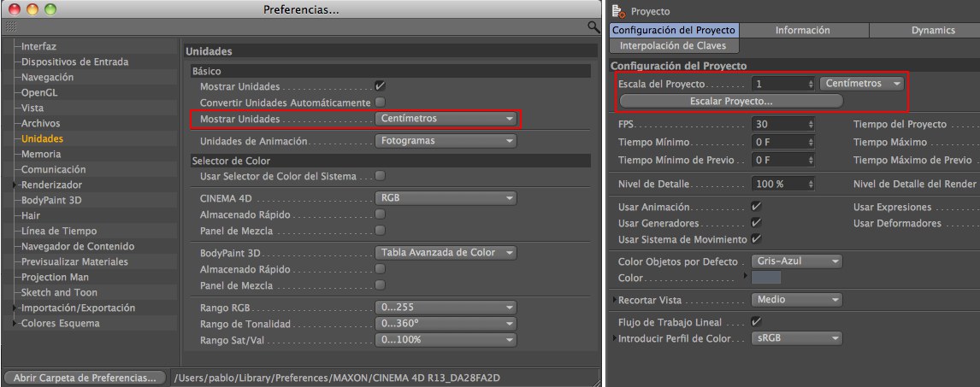Click the Proyecto panel document icon
Screen dimensions: 980x387
tap(619, 11)
